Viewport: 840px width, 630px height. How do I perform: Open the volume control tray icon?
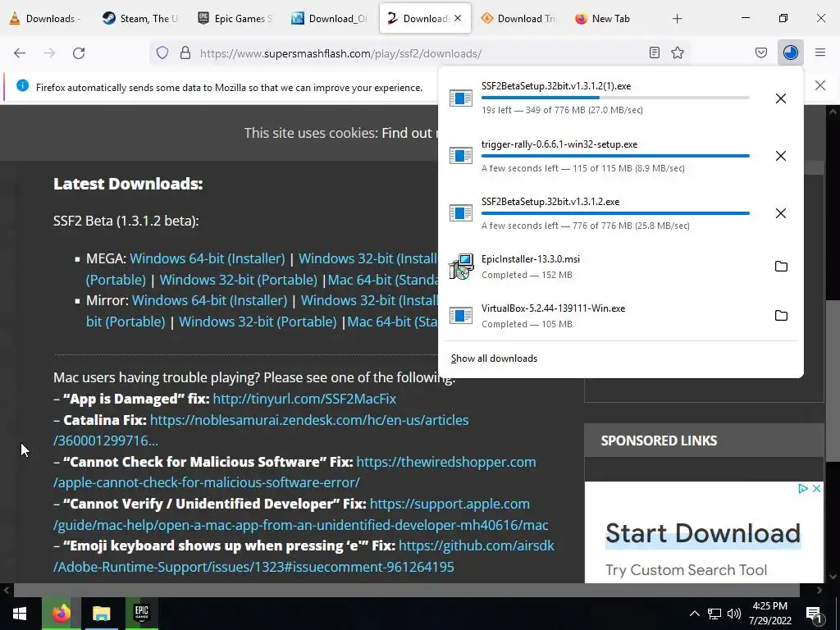point(734,614)
